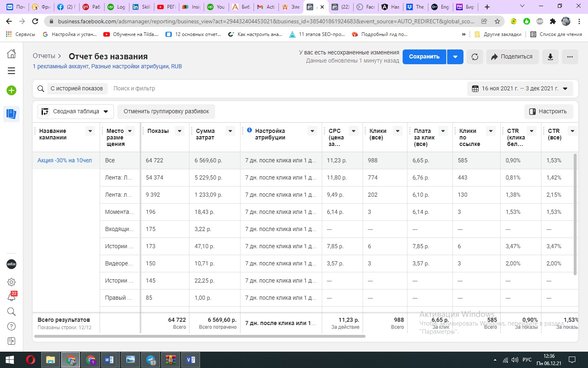Expand the Save button dropdown arrow

coord(455,57)
